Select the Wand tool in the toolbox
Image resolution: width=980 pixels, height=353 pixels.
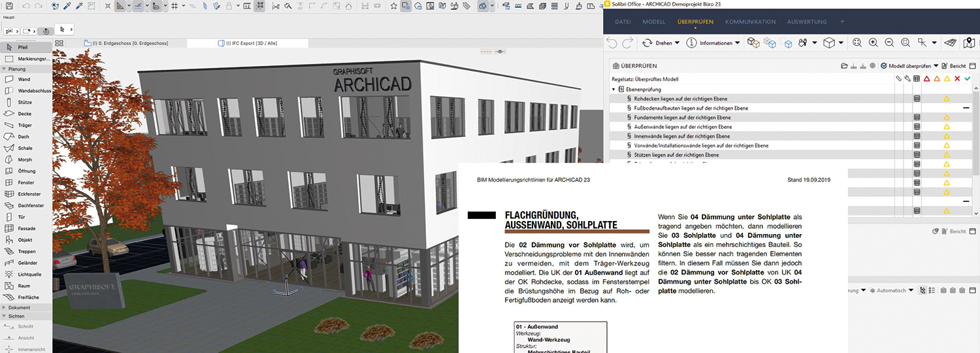click(x=24, y=79)
